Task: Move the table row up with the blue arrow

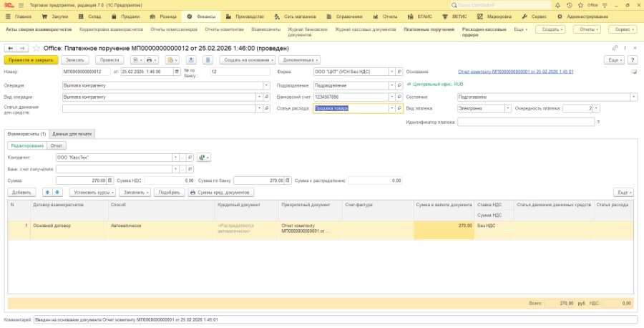Action: click(48, 193)
